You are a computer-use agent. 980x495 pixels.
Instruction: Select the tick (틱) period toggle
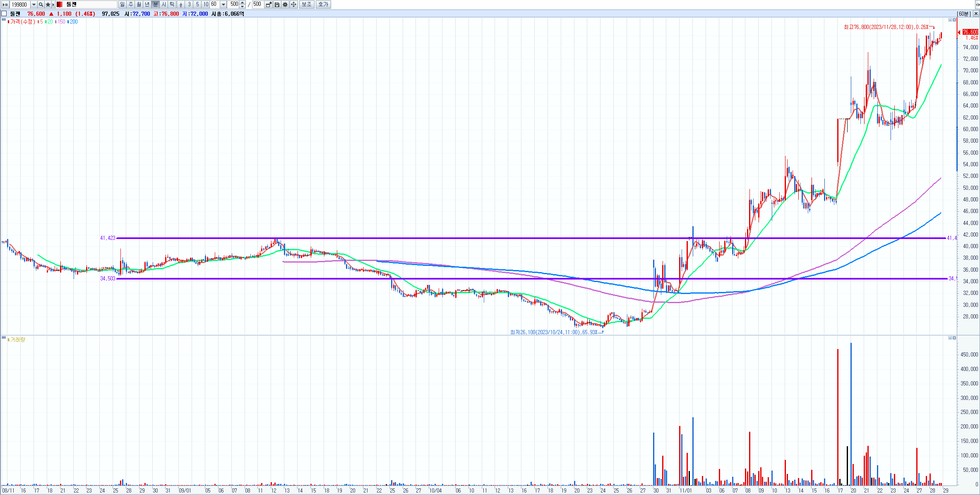172,5
